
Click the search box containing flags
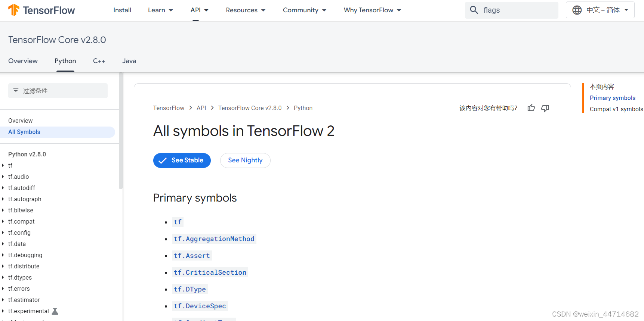[512, 10]
